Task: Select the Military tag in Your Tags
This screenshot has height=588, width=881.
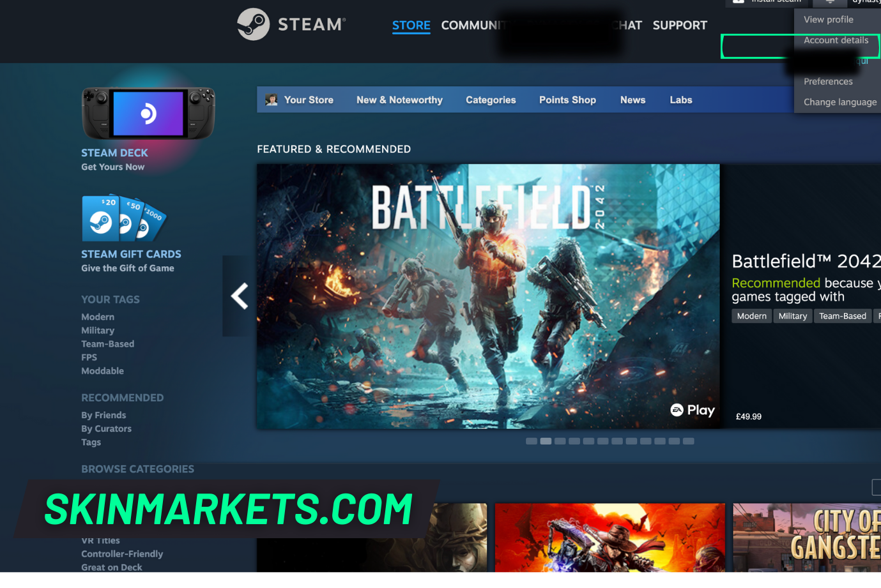Action: pyautogui.click(x=98, y=331)
